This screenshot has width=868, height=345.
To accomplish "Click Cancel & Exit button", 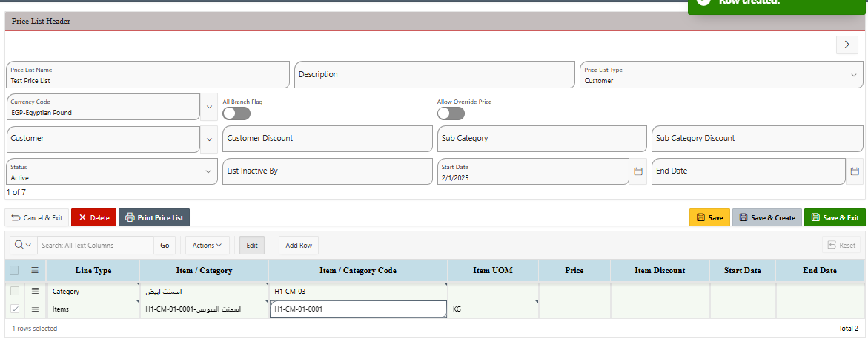I will [37, 217].
